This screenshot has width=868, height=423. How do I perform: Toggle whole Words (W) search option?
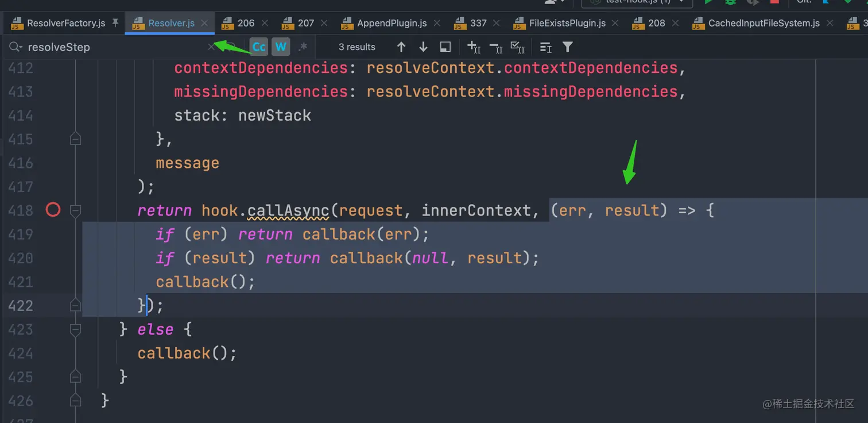click(281, 47)
